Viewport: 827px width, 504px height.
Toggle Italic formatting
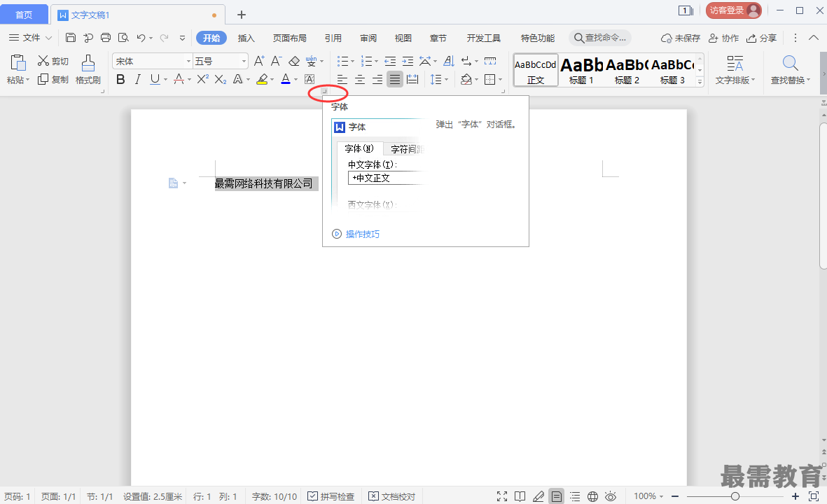(138, 79)
